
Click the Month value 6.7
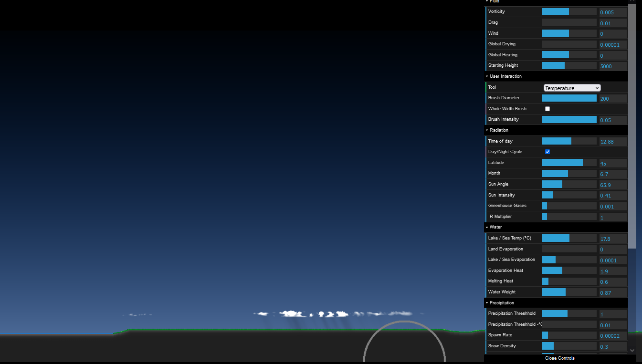(x=613, y=174)
